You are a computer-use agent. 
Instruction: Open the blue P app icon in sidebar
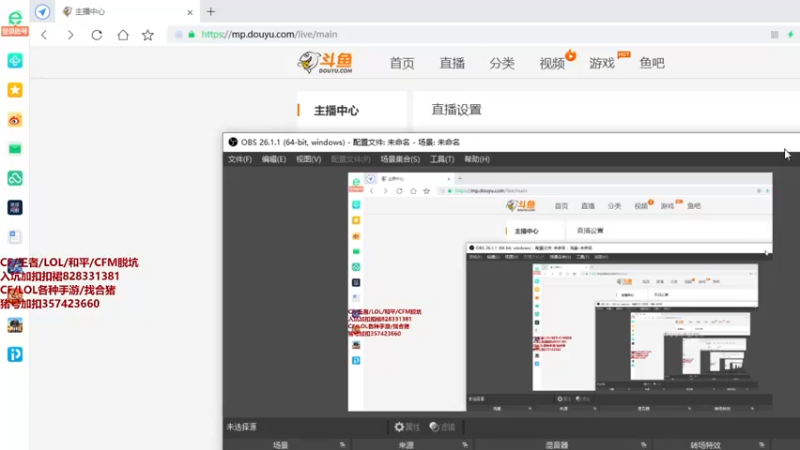(15, 354)
